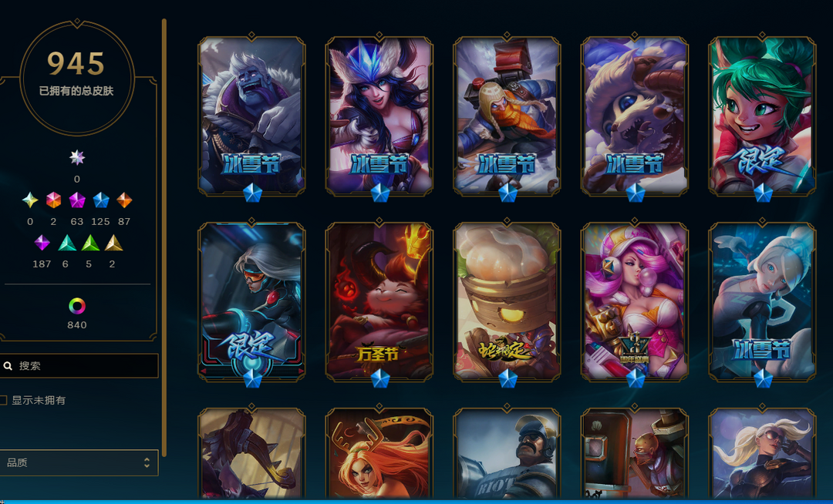
Task: Select the pink gem icon above 63
Action: 77,200
